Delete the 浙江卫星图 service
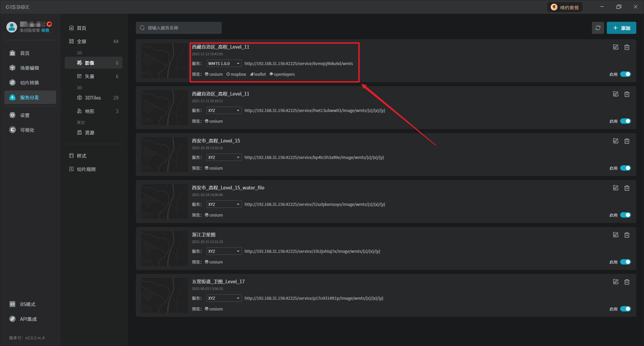Screen dimensions: 644x346 click(627, 235)
